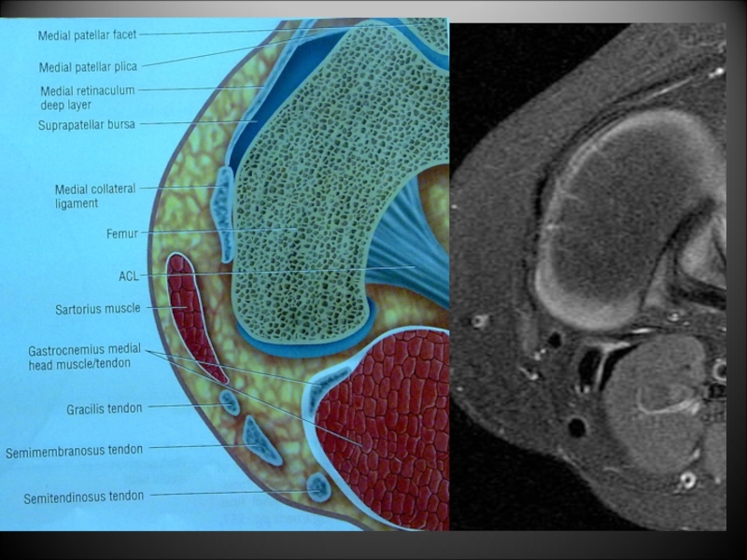Click the 'Semitendinosus tendon' label

[x=84, y=497]
